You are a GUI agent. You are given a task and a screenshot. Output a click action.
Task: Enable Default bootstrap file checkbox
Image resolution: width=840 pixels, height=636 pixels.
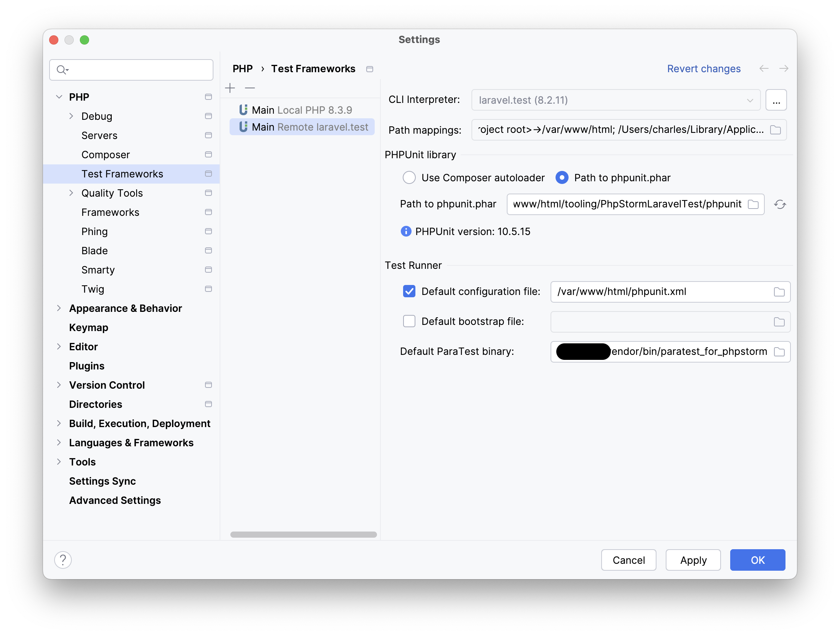409,321
